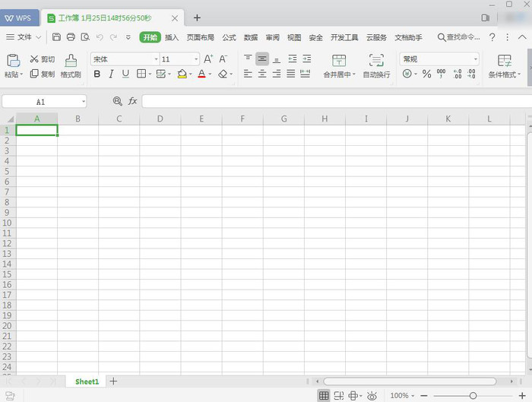Click the 文件 (File) menu button
This screenshot has height=402, width=532.
(24, 37)
